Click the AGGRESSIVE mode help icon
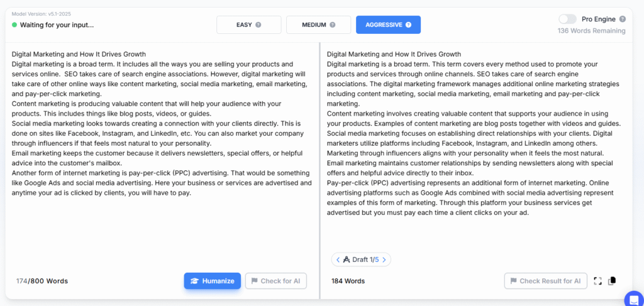 pos(408,25)
